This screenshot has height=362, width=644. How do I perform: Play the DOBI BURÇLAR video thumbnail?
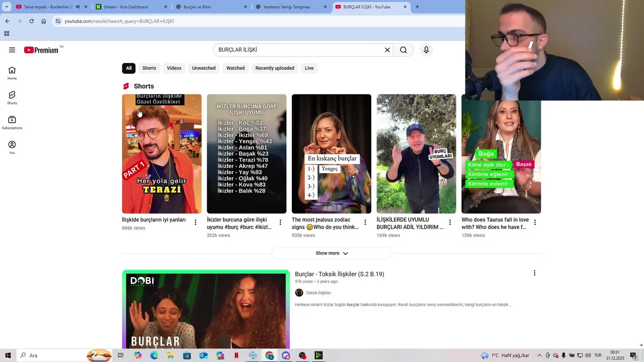point(206,309)
